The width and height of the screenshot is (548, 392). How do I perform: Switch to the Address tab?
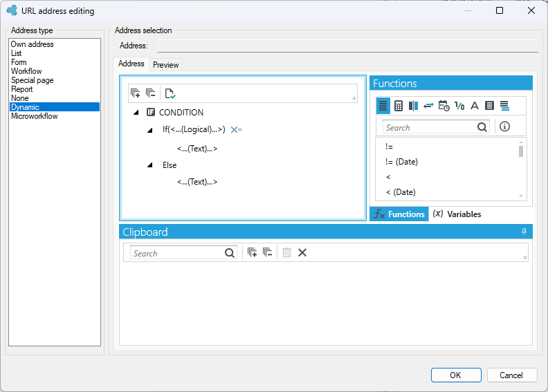coord(131,64)
